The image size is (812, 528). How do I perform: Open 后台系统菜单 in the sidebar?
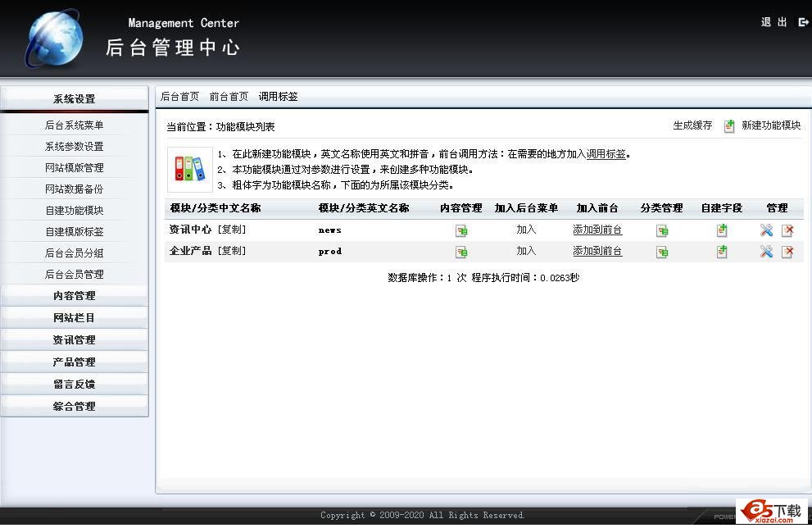point(74,125)
